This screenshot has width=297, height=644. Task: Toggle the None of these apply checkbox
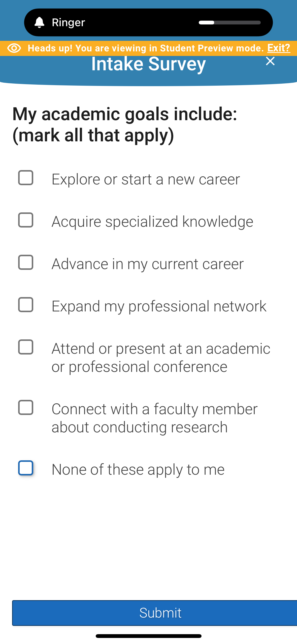26,468
